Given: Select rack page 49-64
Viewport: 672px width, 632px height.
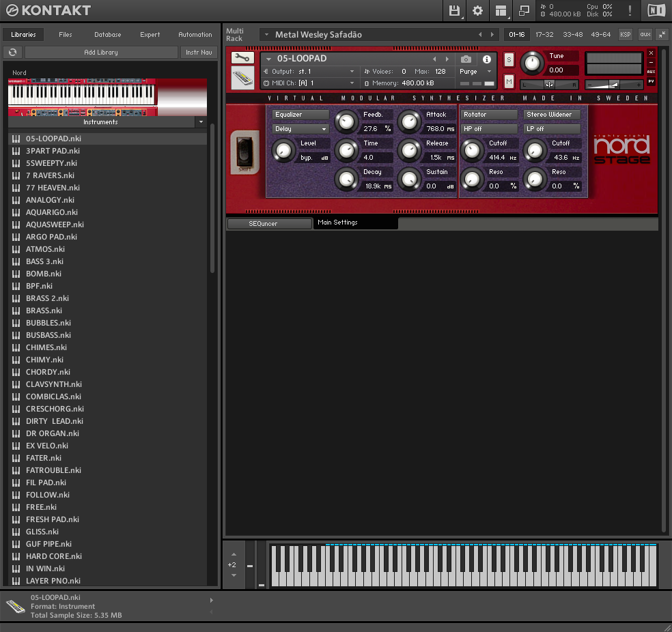Looking at the screenshot, I should point(601,35).
